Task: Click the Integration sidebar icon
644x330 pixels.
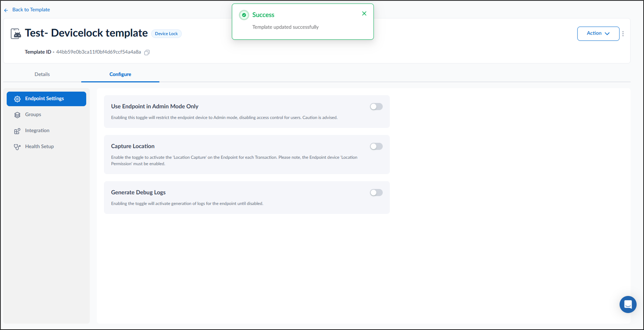Action: pos(17,131)
